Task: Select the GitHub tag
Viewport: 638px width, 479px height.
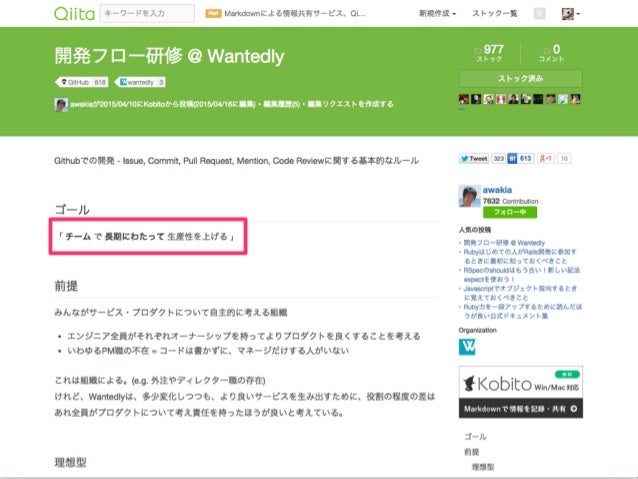Action: (82, 82)
